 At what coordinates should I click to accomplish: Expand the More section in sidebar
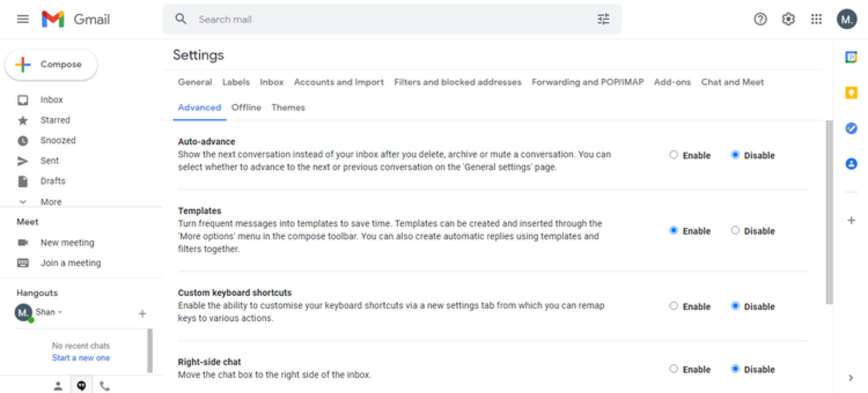(51, 202)
